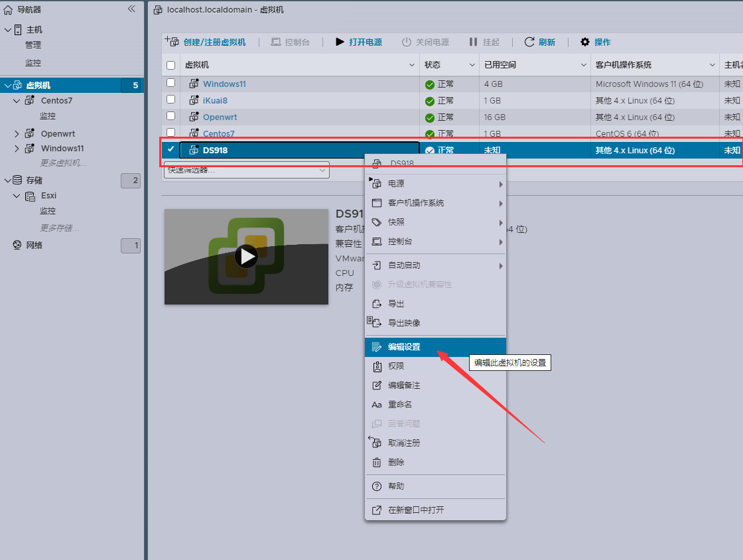Expand the Openwrt tree node in navigator

tap(17, 133)
